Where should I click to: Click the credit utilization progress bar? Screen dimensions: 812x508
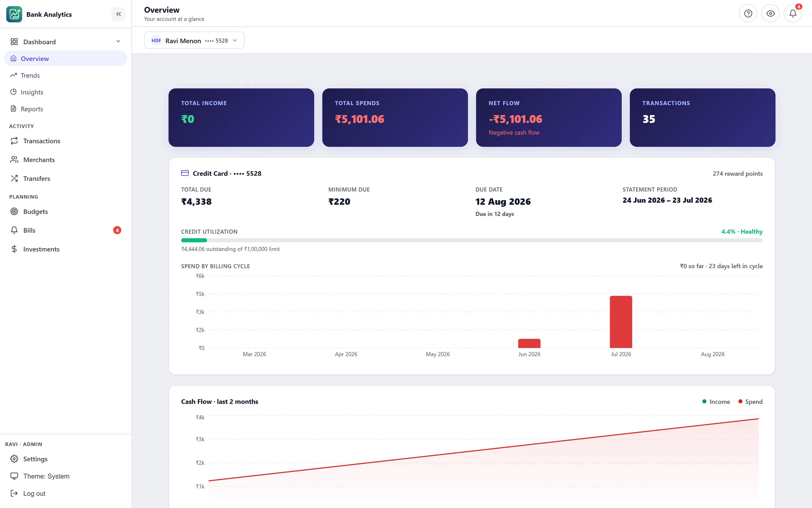472,240
